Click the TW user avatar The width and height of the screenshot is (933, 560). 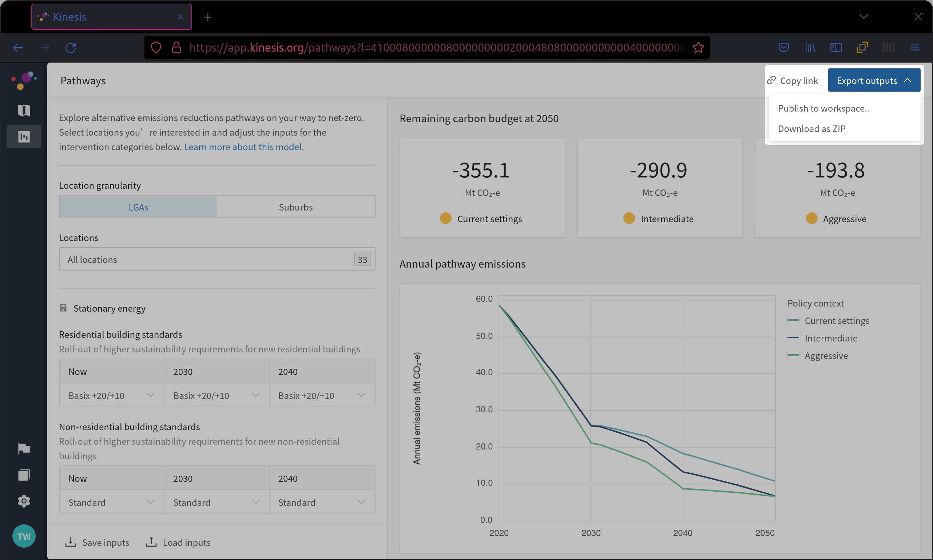(24, 536)
